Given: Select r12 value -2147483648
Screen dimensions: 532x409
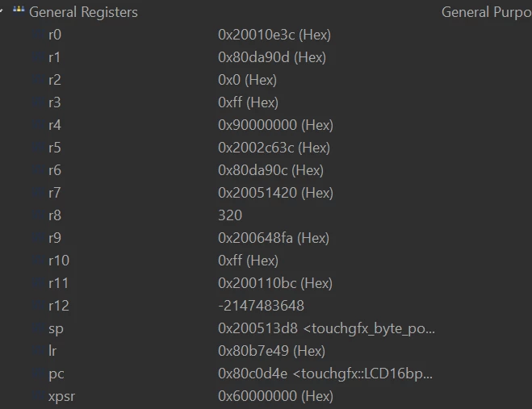Looking at the screenshot, I should pyautogui.click(x=262, y=306).
